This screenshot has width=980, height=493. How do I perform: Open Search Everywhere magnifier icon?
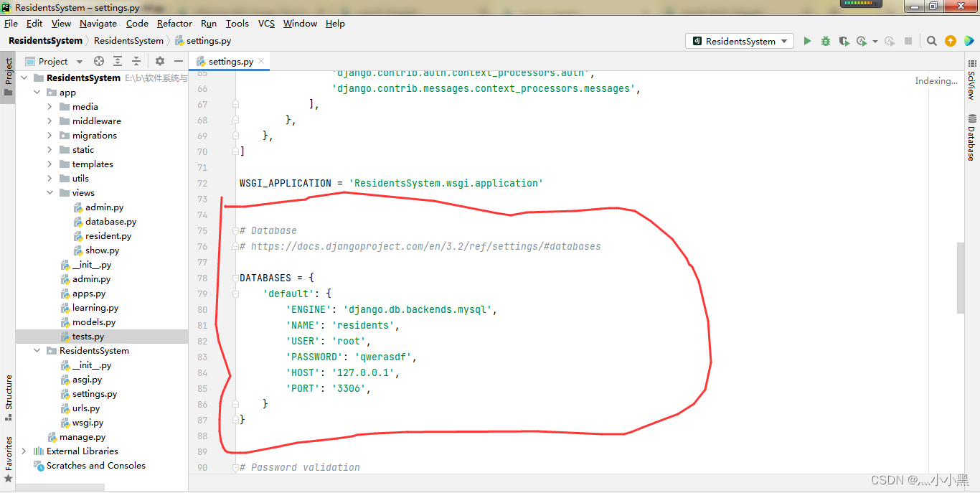tap(932, 41)
